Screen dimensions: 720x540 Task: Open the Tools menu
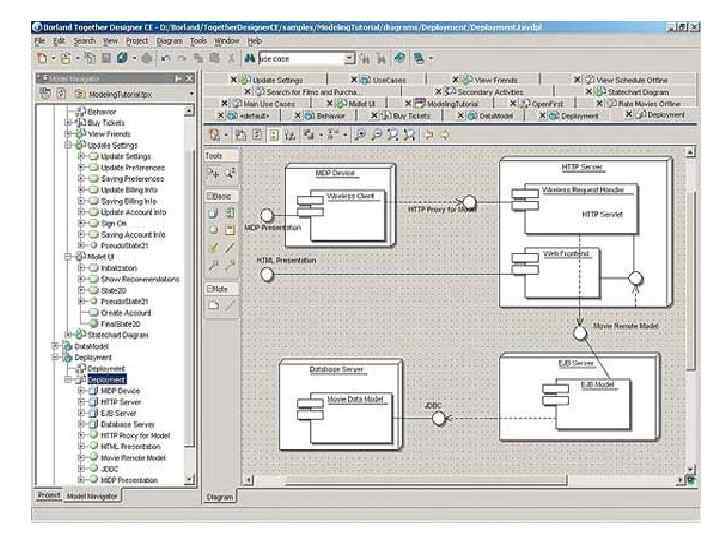coord(198,41)
